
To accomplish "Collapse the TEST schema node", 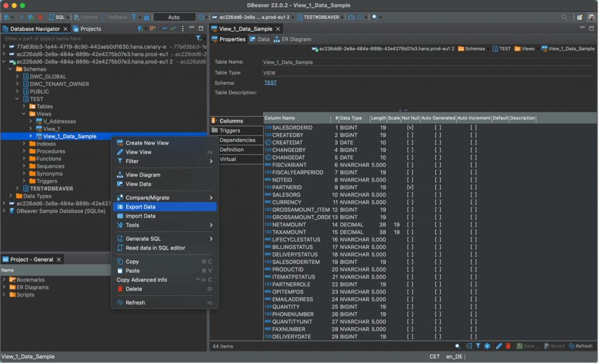I will pos(17,99).
